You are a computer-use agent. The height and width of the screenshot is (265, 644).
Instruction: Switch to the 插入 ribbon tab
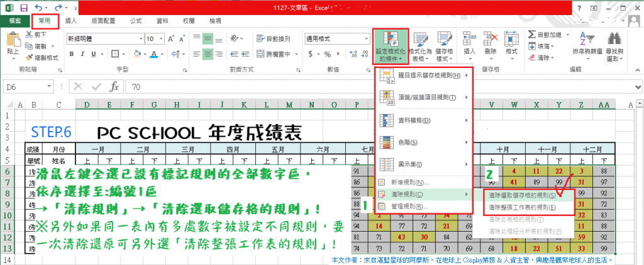click(x=71, y=21)
